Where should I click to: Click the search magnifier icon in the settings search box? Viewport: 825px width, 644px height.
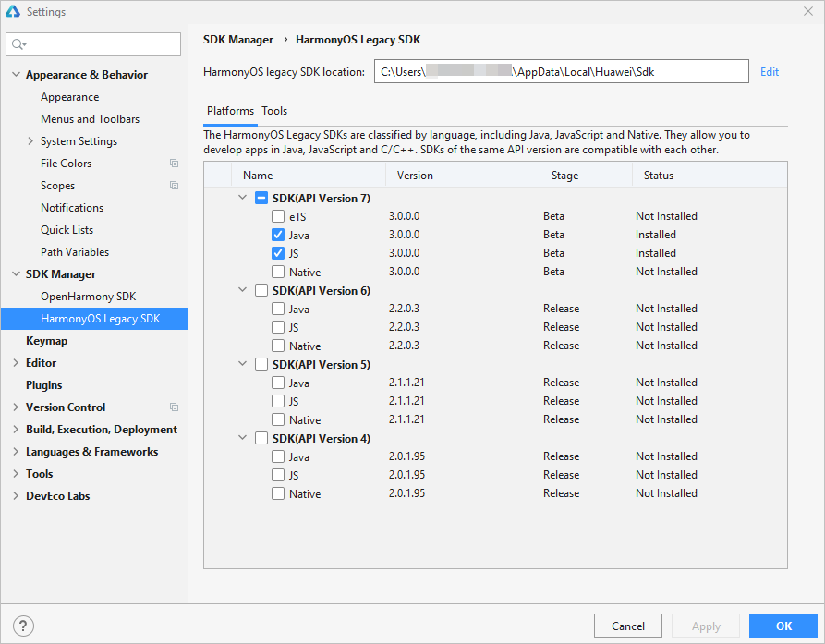pyautogui.click(x=18, y=44)
